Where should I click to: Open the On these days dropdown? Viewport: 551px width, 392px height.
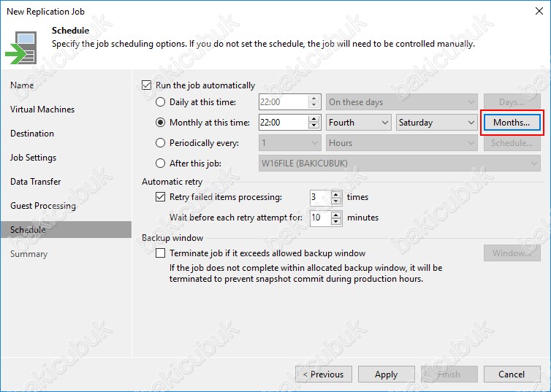coord(402,102)
